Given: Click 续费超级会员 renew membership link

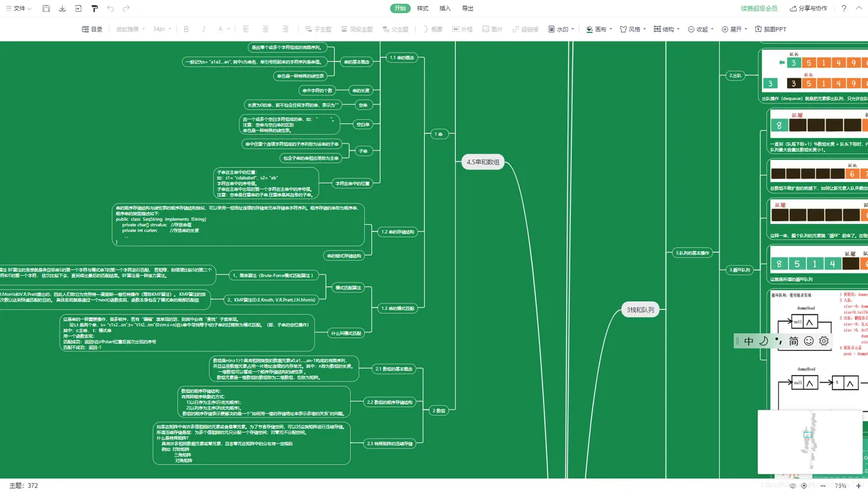Looking at the screenshot, I should (759, 9).
